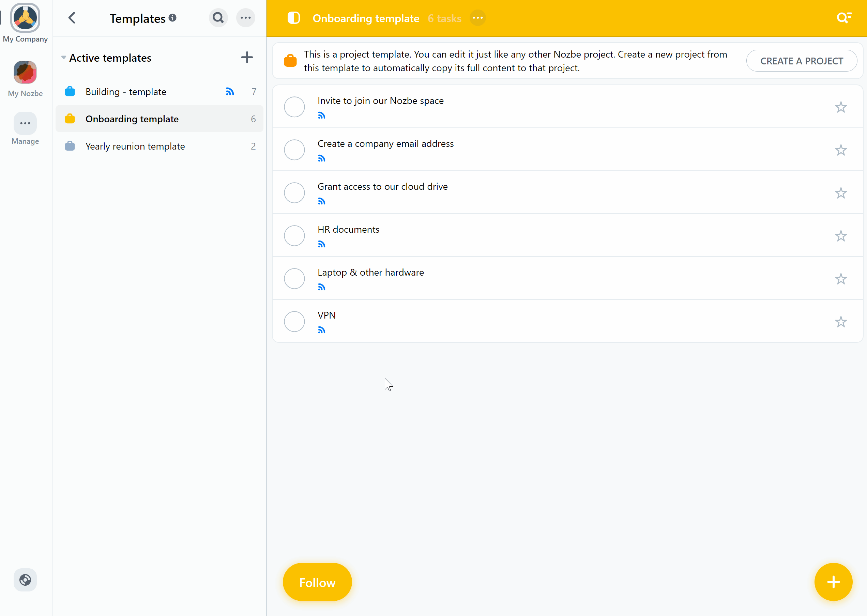
Task: Click the CREATE A PROJECT button
Action: [x=802, y=61]
